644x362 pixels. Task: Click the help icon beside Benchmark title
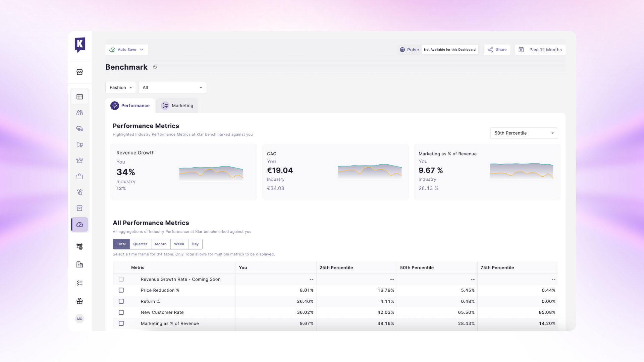click(155, 67)
